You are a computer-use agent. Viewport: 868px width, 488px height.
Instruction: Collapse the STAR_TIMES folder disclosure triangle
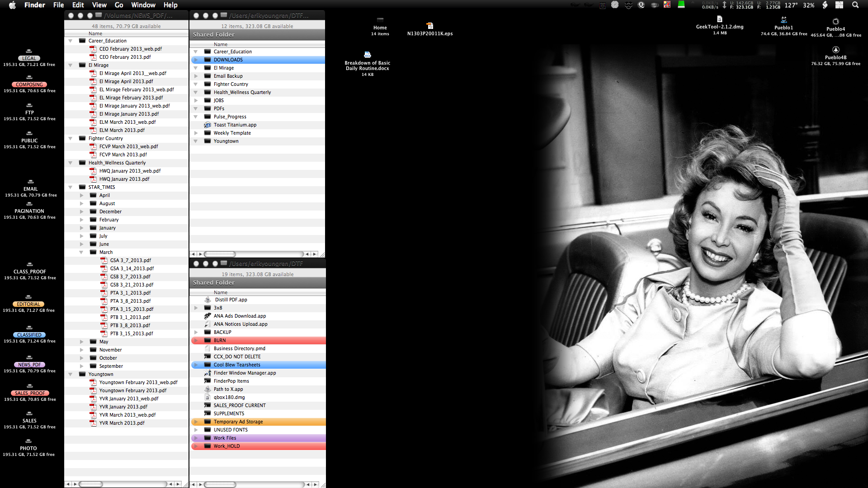point(71,187)
